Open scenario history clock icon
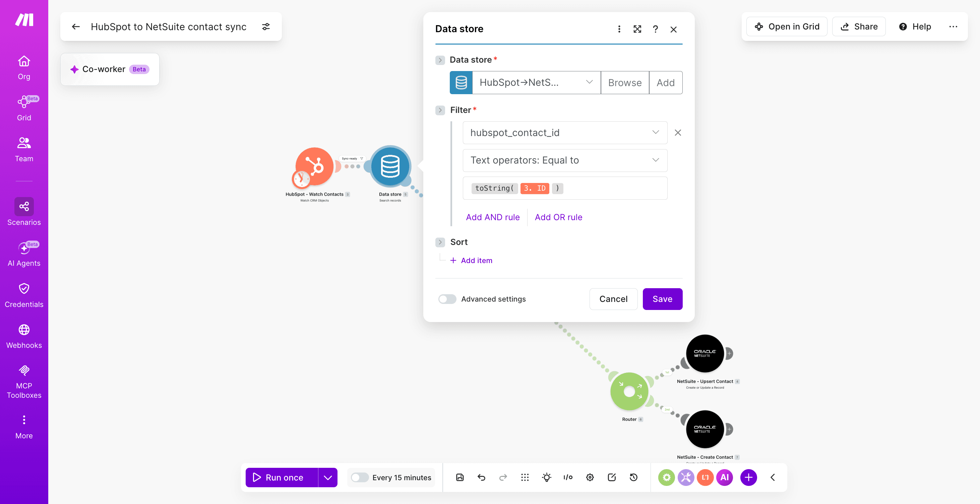This screenshot has height=504, width=980. coord(633,478)
